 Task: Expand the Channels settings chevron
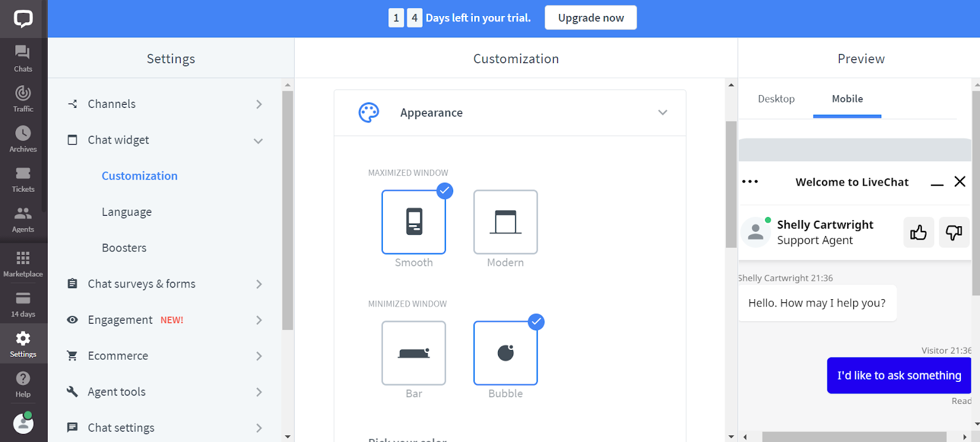pyautogui.click(x=259, y=104)
